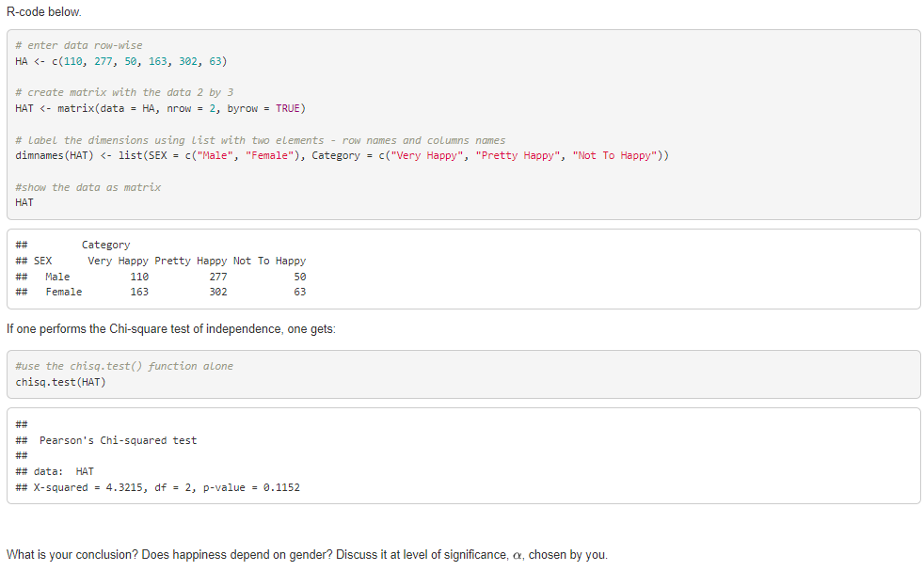The image size is (924, 571).
Task: Click the 'Female' label in the output matrix
Action: (x=63, y=292)
